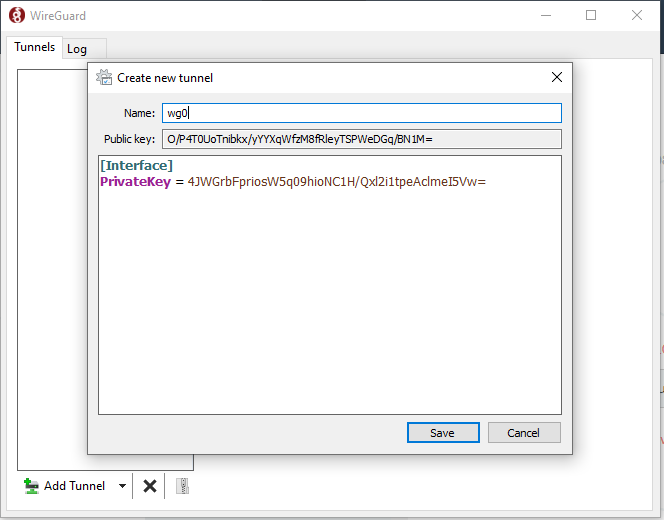The width and height of the screenshot is (664, 520).
Task: Remove selected tunnel with X icon
Action: (x=149, y=486)
